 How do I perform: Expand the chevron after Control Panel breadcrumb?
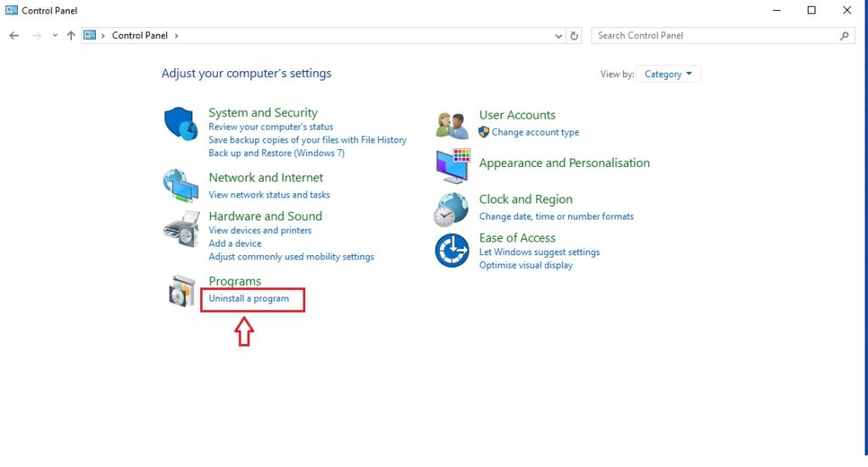tap(176, 36)
